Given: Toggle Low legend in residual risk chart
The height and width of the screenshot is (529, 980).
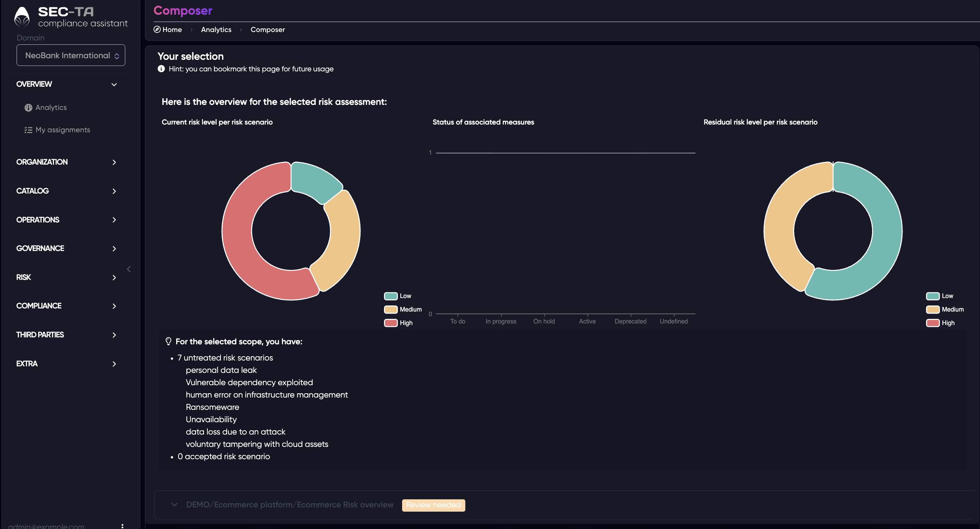Looking at the screenshot, I should pos(940,296).
